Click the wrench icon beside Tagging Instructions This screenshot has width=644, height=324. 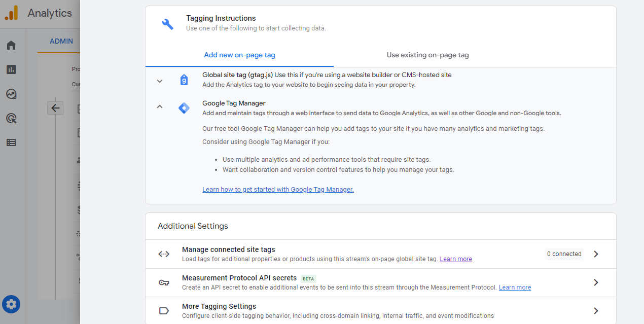(x=167, y=23)
